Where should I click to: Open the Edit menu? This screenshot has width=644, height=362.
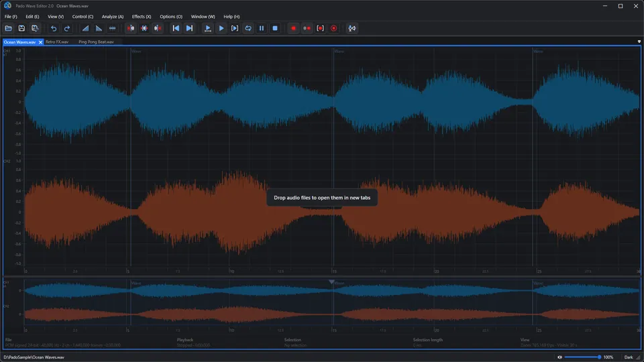(32, 16)
